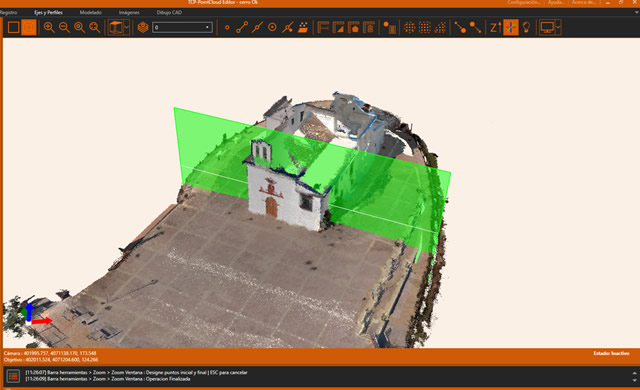640x390 pixels.
Task: Click the log panel scroll up arrow
Action: pyautogui.click(x=634, y=372)
